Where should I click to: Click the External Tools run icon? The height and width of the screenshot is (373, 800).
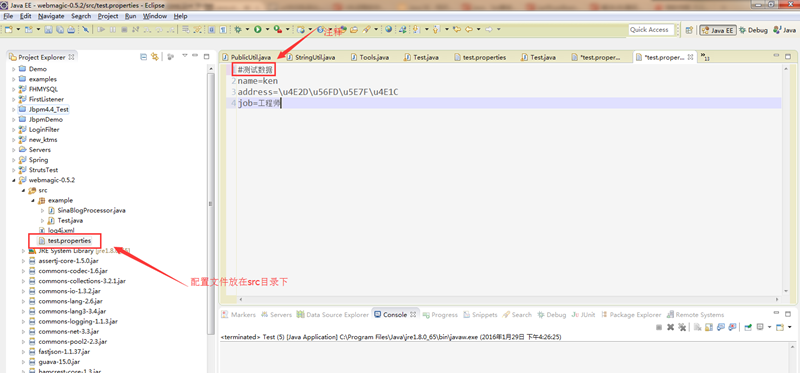[x=278, y=30]
